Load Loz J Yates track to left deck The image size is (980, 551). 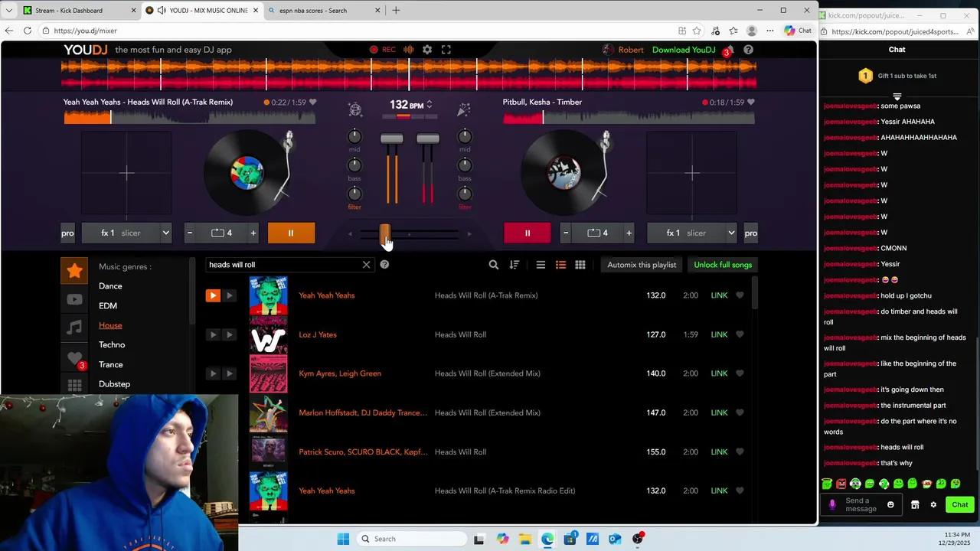213,334
